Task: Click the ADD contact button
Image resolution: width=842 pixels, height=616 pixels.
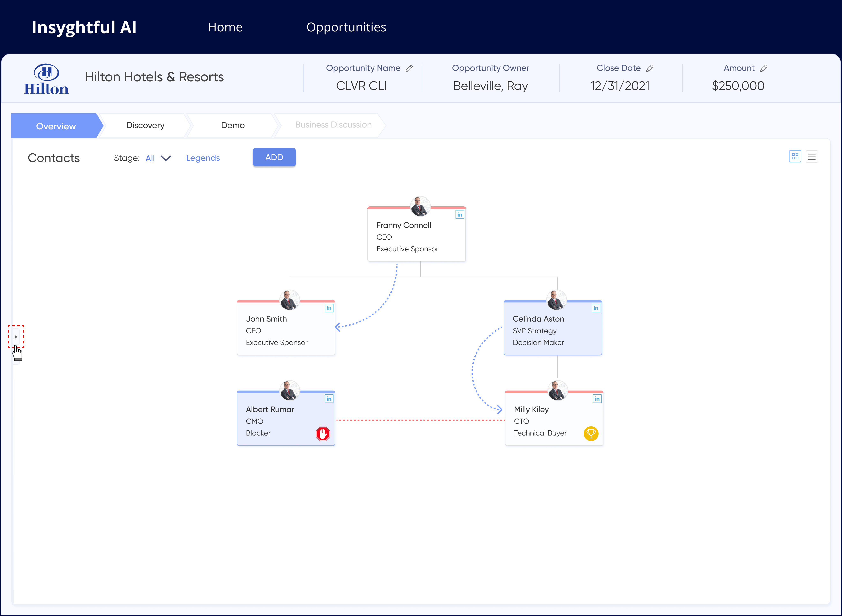Action: click(x=274, y=157)
